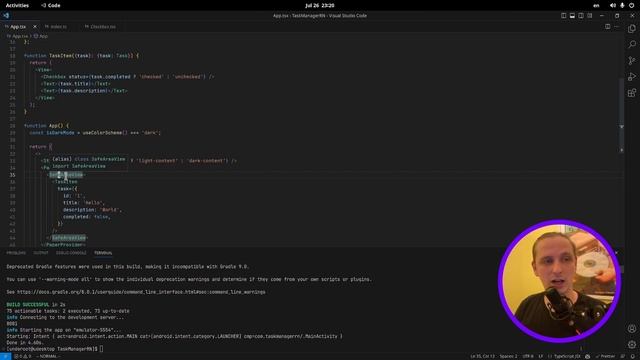
Task: Open the clock and calendar in top bar
Action: pyautogui.click(x=320, y=5)
